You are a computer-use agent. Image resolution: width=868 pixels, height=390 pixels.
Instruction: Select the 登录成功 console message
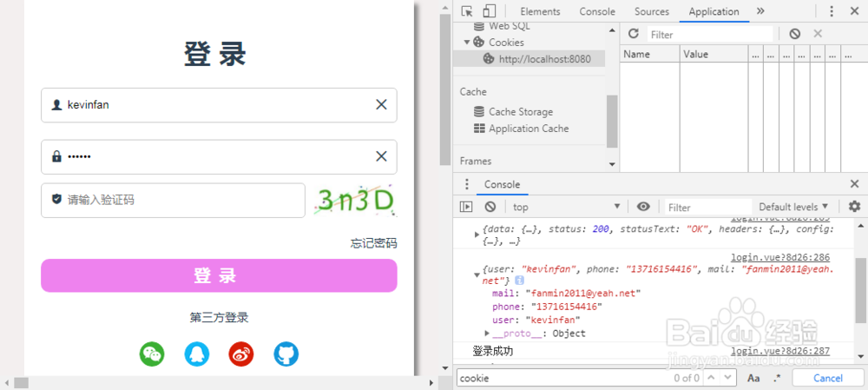pyautogui.click(x=493, y=351)
